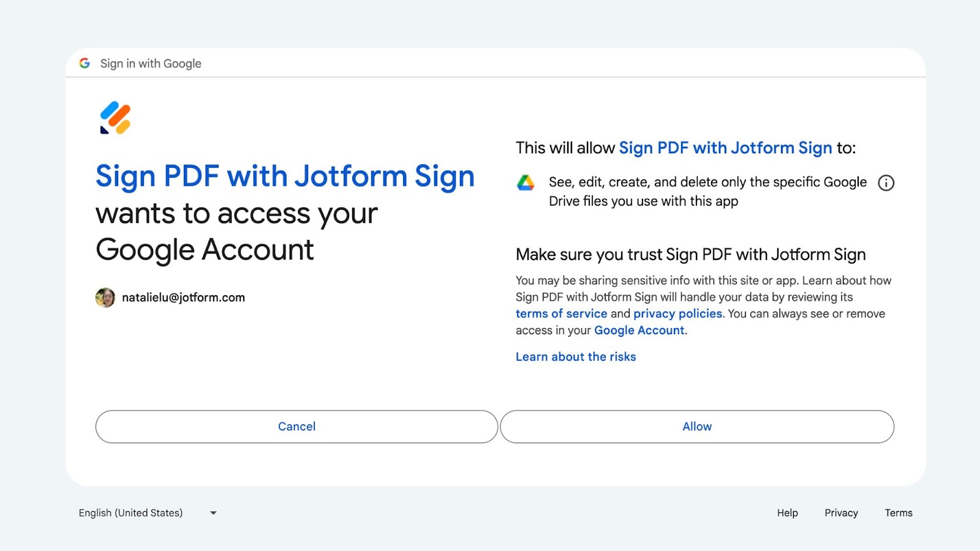Image resolution: width=980 pixels, height=551 pixels.
Task: Open Learn about the risks link
Action: [x=576, y=357]
